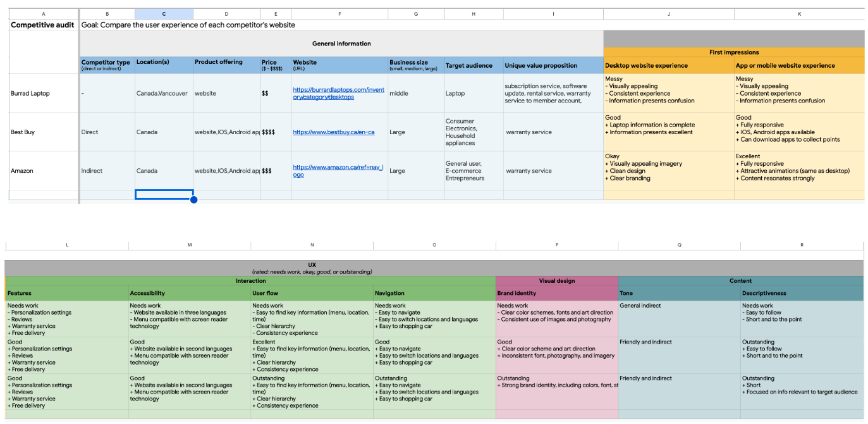Click the "Laptop" target audience cell
This screenshot has width=868, height=424.
pyautogui.click(x=474, y=93)
